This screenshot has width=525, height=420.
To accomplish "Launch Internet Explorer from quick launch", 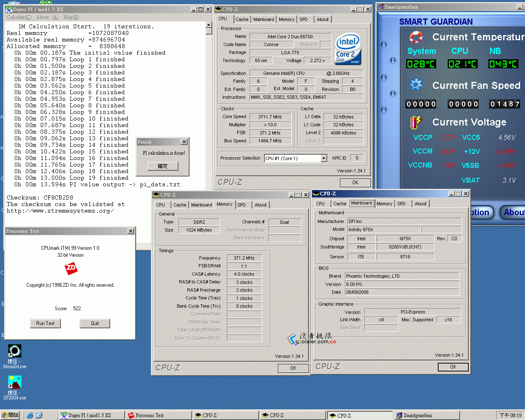I will tap(30, 415).
